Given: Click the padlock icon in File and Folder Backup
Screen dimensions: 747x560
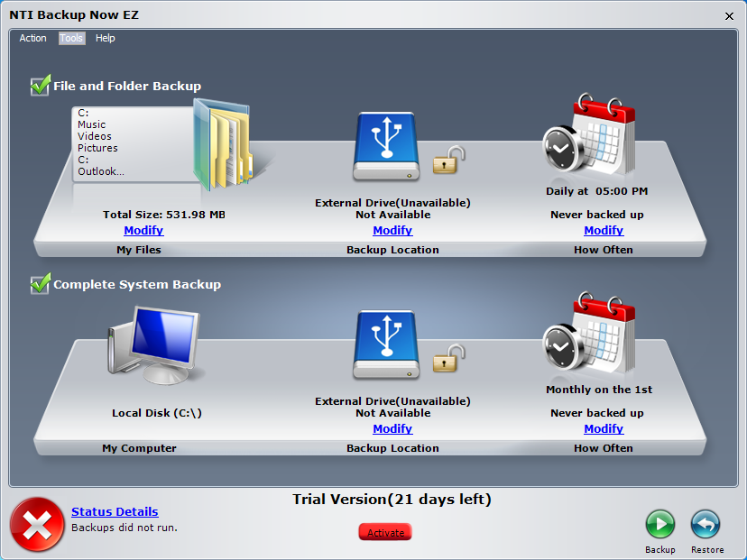Looking at the screenshot, I should tap(448, 160).
